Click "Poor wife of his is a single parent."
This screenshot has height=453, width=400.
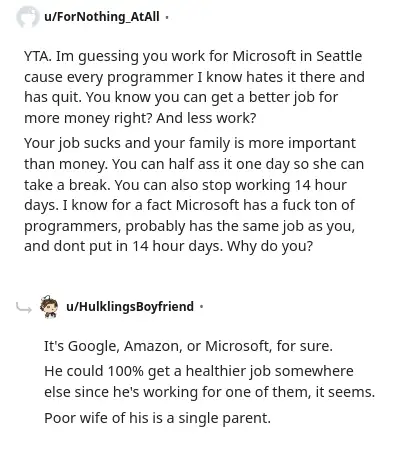157,418
